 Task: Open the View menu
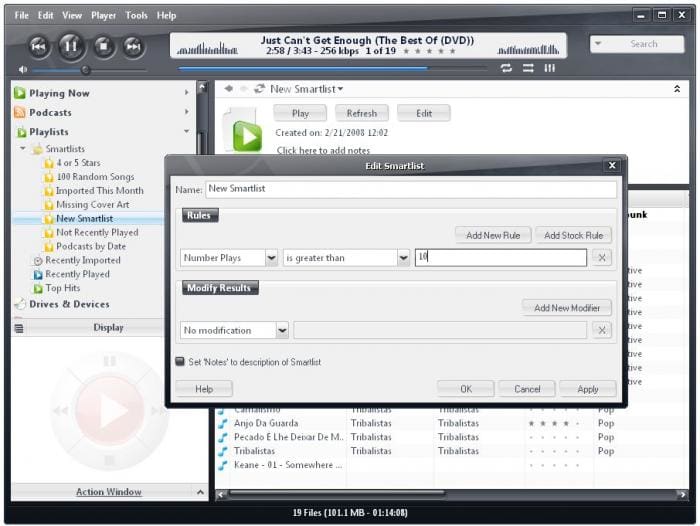click(72, 15)
